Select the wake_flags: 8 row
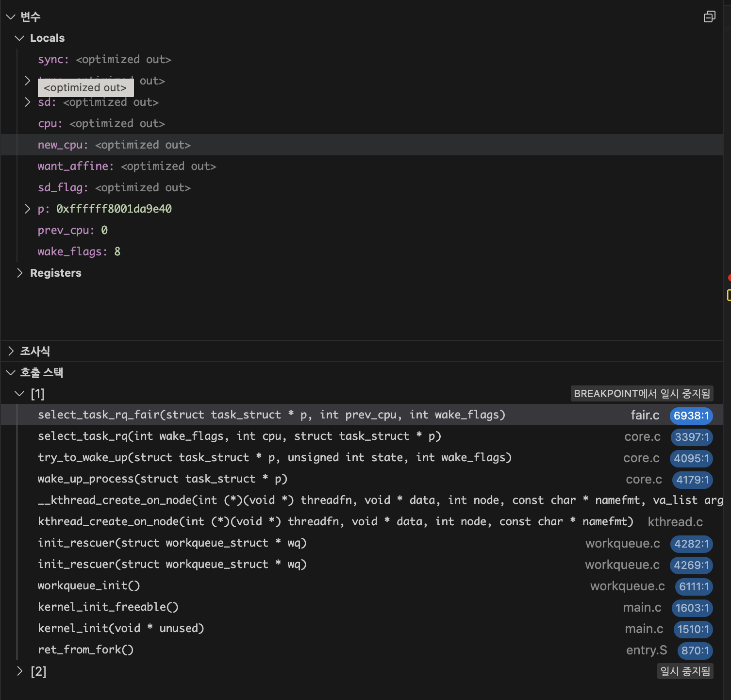The image size is (731, 700). point(362,251)
